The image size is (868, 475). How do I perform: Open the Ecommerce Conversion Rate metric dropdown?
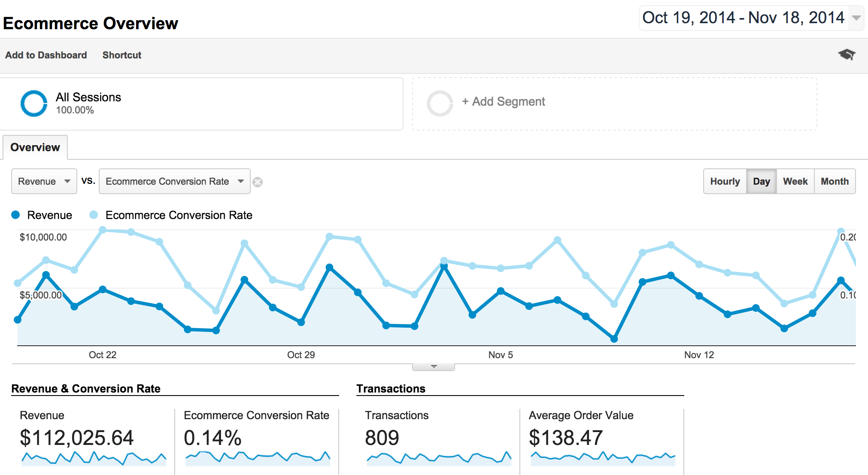click(175, 181)
